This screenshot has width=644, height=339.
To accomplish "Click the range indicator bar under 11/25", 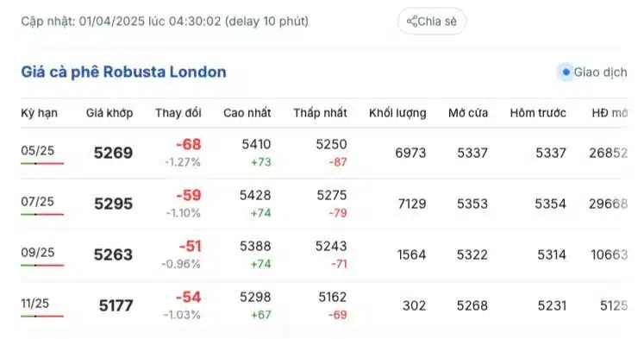I will (x=42, y=316).
